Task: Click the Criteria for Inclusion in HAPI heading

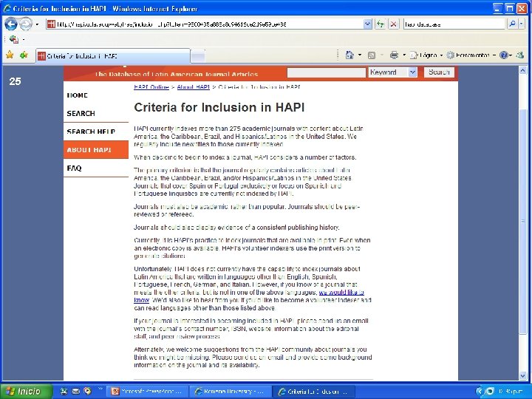Action: click(x=219, y=107)
